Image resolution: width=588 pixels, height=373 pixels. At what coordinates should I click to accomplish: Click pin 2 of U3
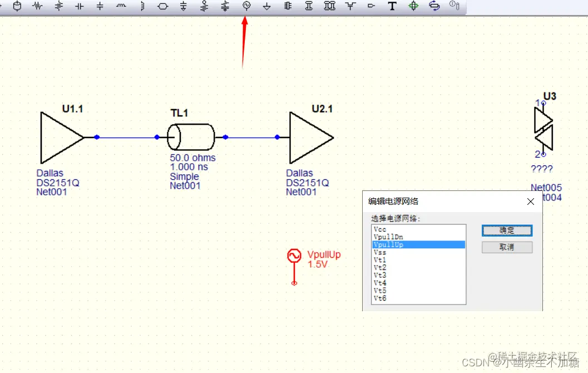543,154
